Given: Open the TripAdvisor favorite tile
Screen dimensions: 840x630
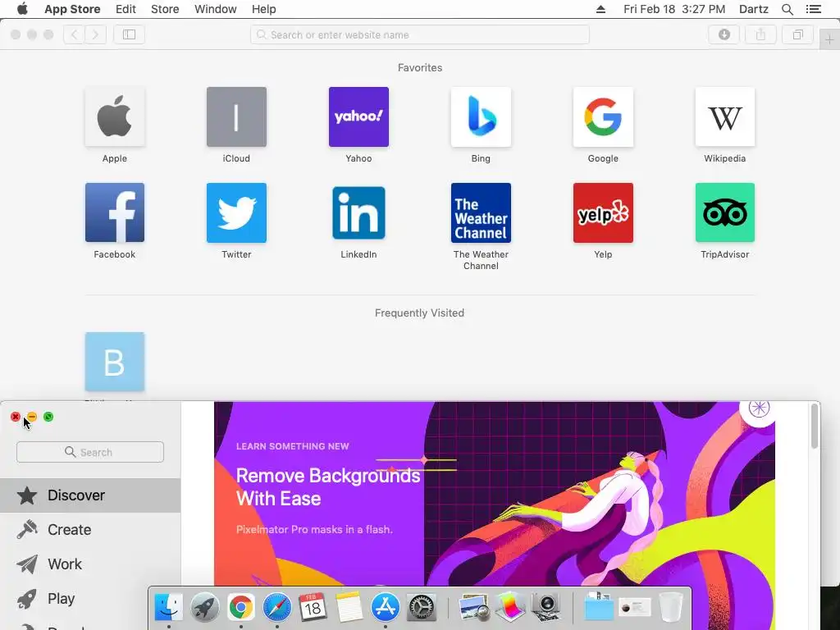Looking at the screenshot, I should coord(725,212).
